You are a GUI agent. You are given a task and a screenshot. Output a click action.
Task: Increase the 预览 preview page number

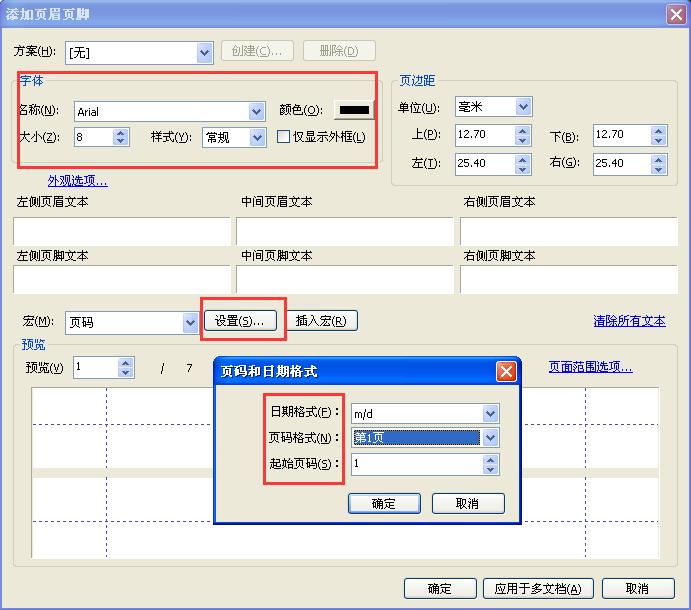coord(126,363)
